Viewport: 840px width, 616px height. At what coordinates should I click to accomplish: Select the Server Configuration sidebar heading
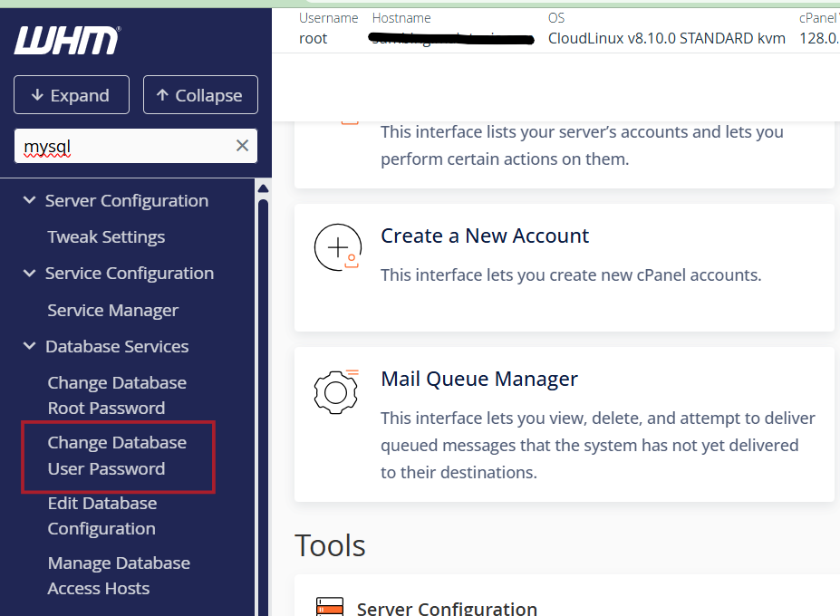click(x=127, y=201)
